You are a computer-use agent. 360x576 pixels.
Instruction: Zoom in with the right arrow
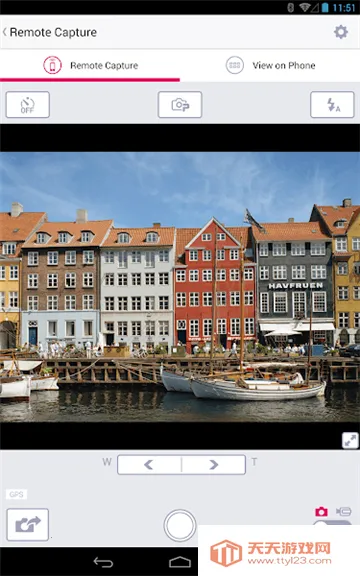pyautogui.click(x=214, y=465)
